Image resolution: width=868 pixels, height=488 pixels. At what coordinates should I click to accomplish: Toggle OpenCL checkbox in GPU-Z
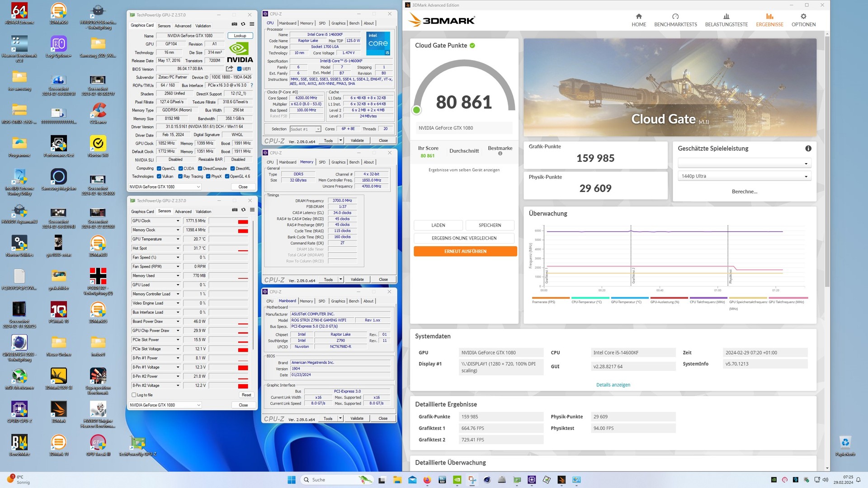pos(159,169)
